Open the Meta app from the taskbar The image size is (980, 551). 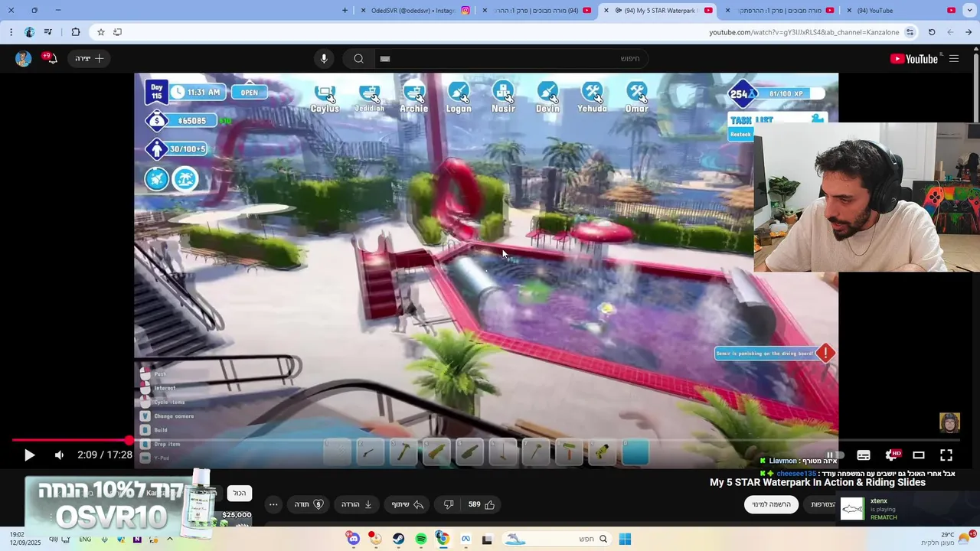465,540
